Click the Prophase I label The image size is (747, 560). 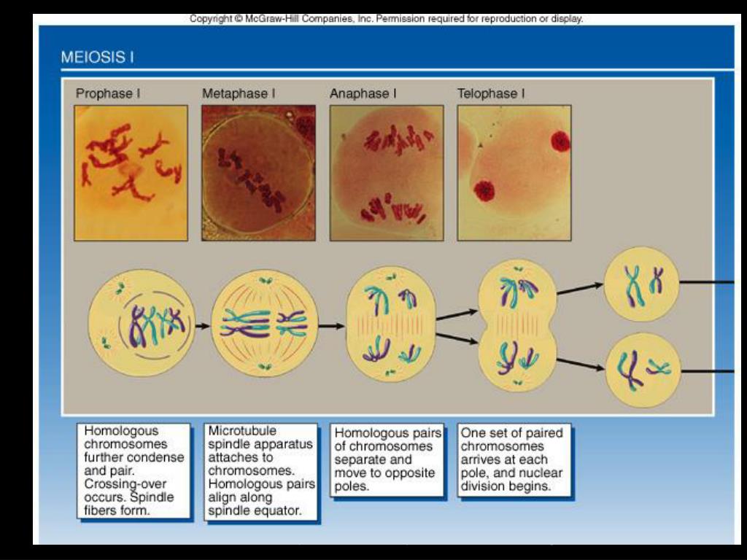[x=108, y=93]
